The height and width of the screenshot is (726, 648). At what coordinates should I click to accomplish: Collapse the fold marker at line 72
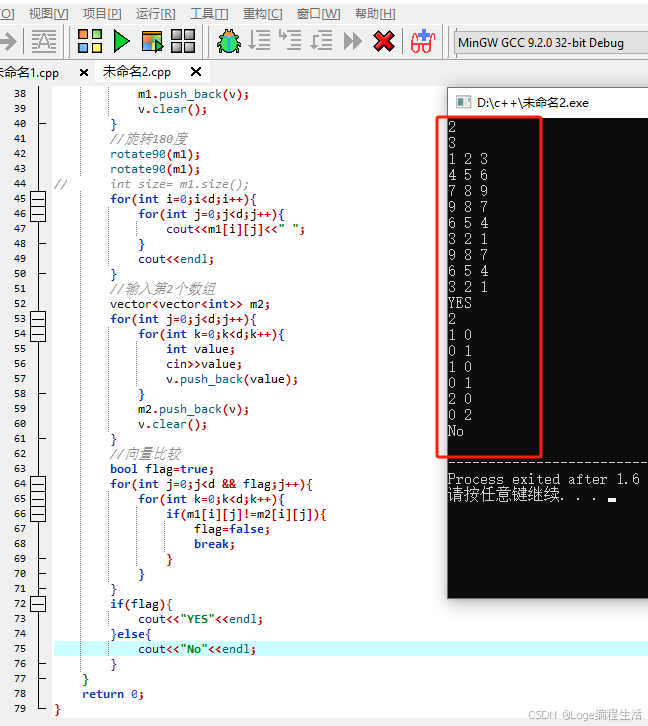point(38,604)
